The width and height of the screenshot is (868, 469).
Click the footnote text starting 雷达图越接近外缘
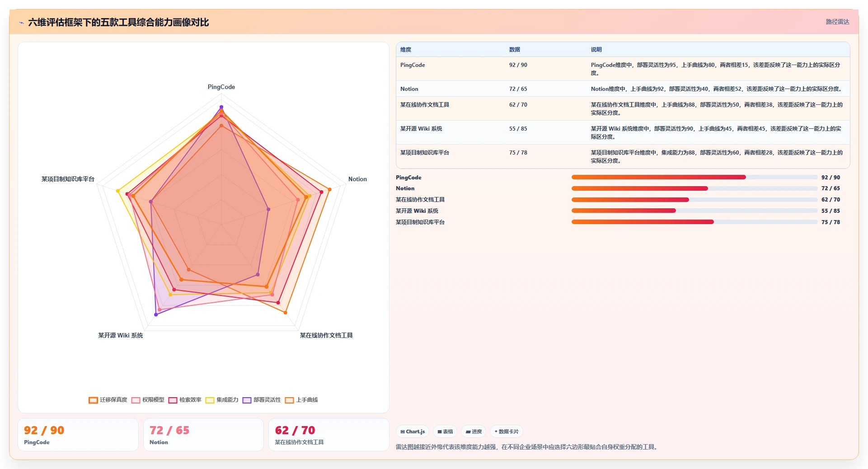click(527, 447)
